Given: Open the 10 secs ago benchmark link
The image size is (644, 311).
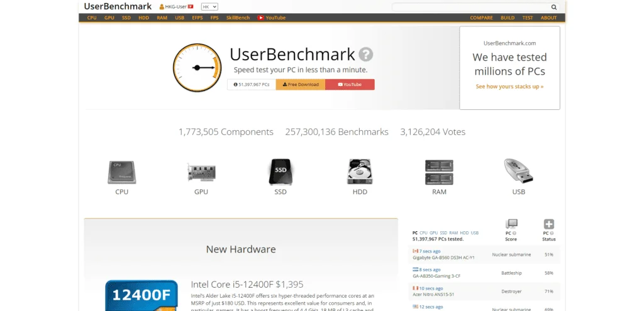Looking at the screenshot, I should tap(431, 288).
